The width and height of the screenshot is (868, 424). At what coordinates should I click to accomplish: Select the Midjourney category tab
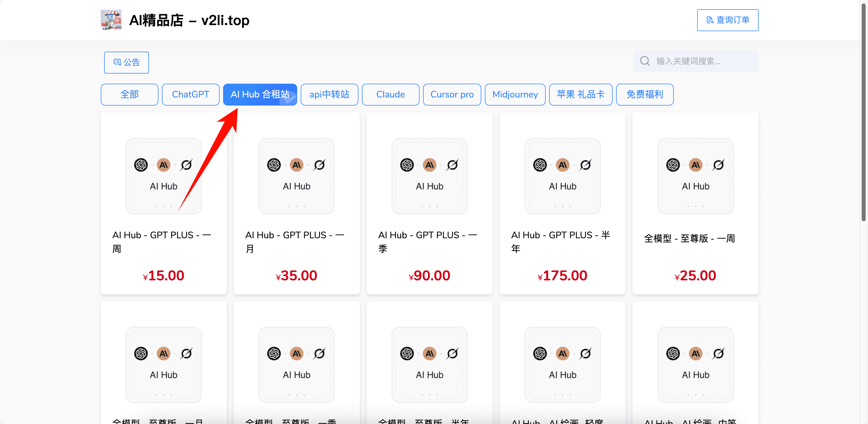[515, 94]
